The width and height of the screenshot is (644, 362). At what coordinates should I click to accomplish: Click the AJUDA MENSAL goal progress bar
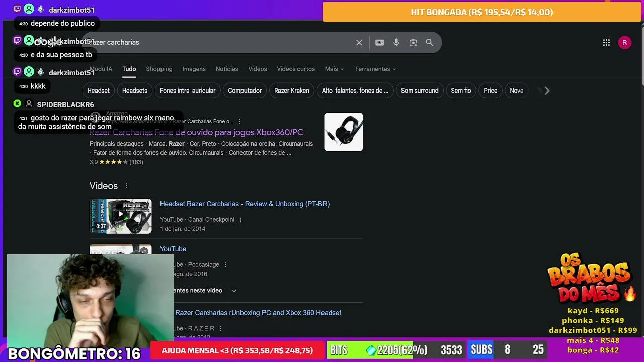(237, 350)
